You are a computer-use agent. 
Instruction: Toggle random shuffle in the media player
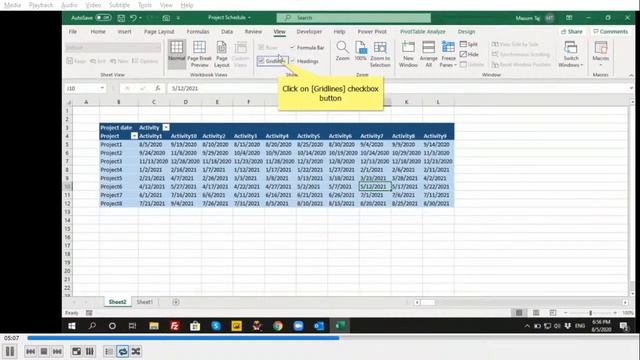[x=136, y=351]
